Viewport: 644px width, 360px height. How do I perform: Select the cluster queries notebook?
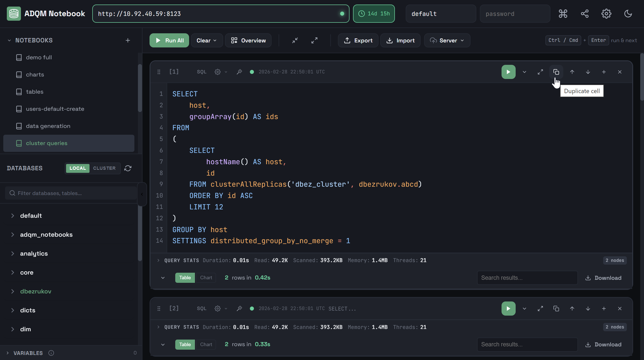[x=69, y=143]
